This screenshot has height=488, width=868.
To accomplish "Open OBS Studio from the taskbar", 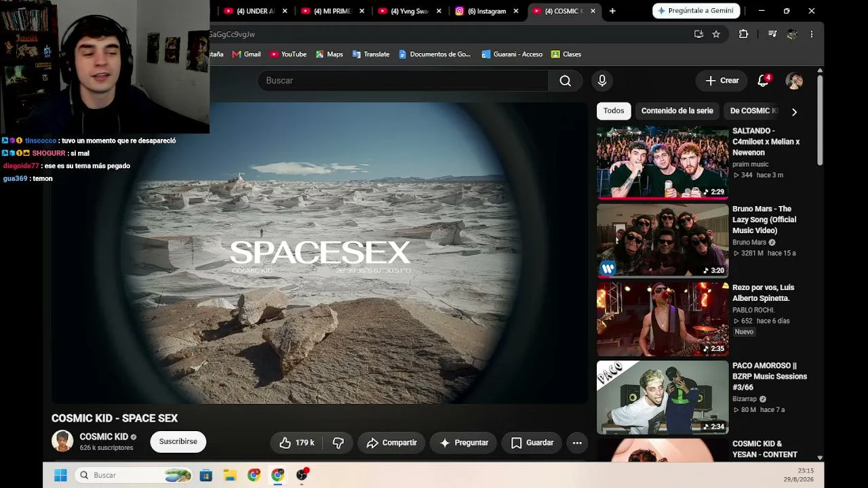I will tap(302, 475).
